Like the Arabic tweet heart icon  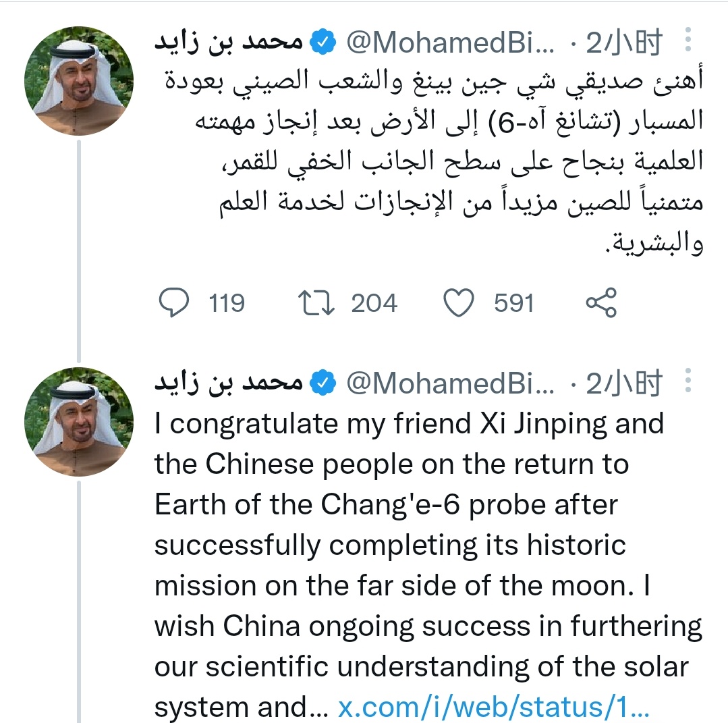(x=459, y=302)
